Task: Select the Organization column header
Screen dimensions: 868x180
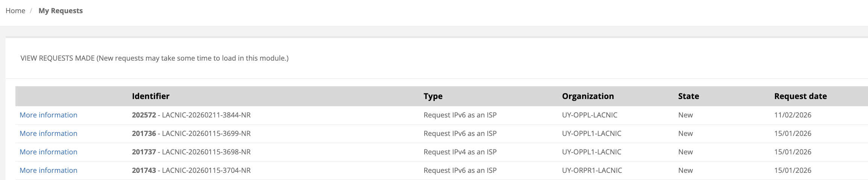Action: click(x=588, y=96)
